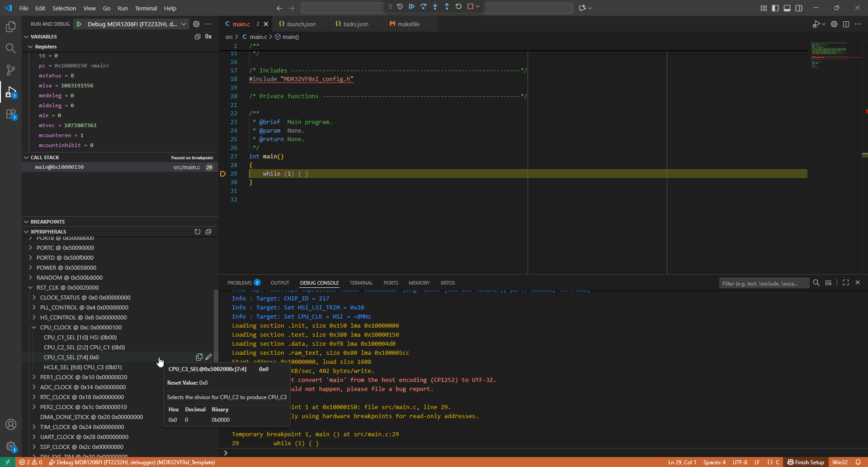Step Over in the debug toolbar

(x=423, y=7)
